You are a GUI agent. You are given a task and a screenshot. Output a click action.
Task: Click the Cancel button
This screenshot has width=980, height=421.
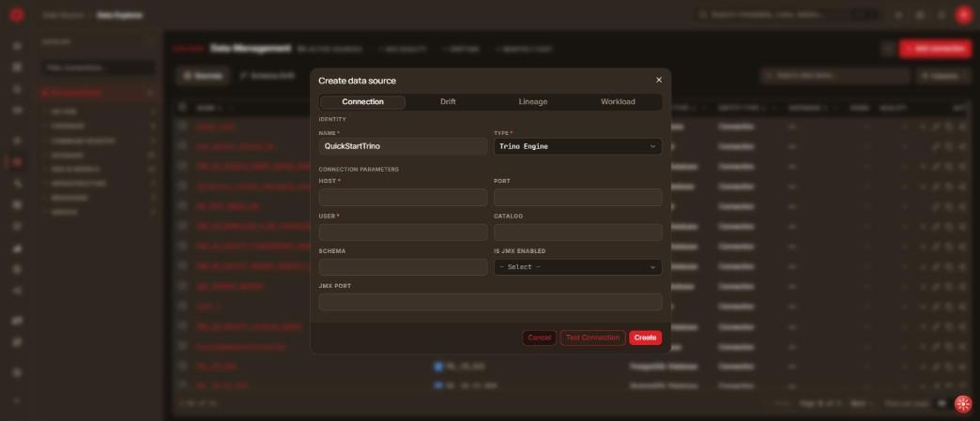[x=540, y=338]
